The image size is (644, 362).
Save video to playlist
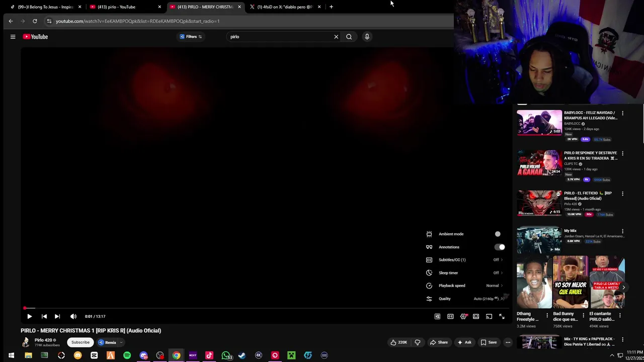(x=489, y=342)
